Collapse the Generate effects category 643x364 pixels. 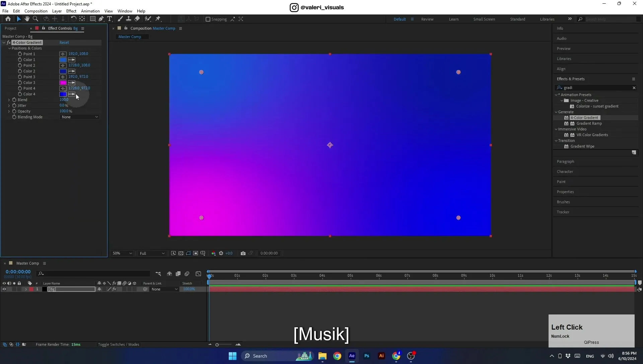tap(556, 112)
